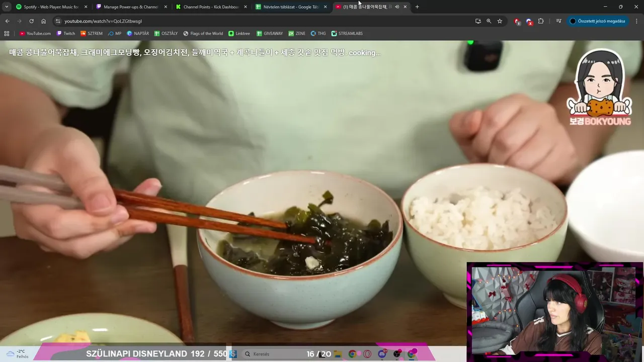This screenshot has width=644, height=362.
Task: Open a new browser tab
Action: click(x=417, y=7)
